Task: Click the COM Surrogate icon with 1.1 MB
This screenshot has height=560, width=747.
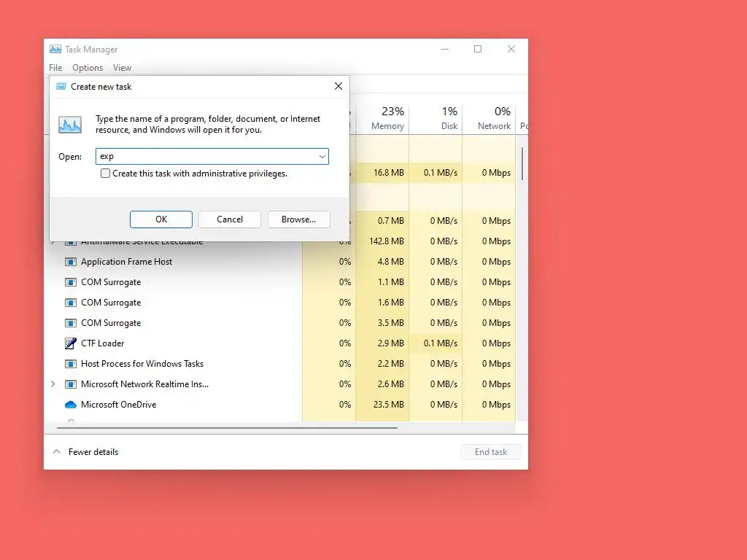Action: [71, 282]
